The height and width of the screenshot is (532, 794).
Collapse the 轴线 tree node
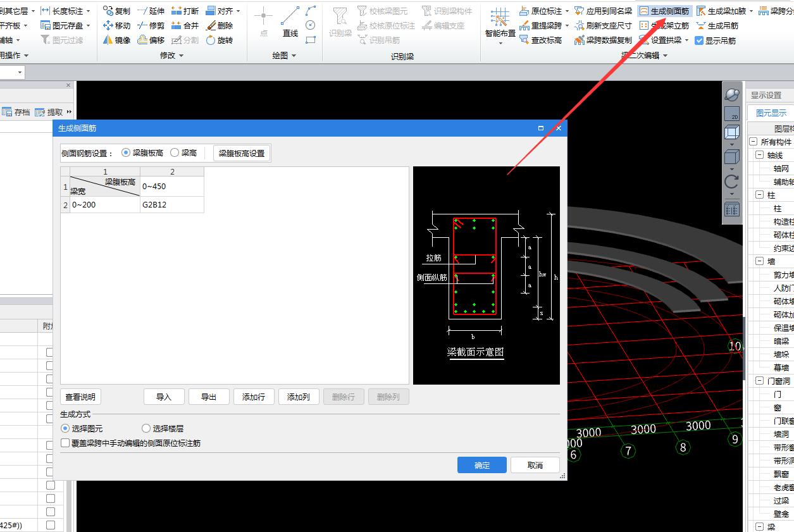(759, 155)
